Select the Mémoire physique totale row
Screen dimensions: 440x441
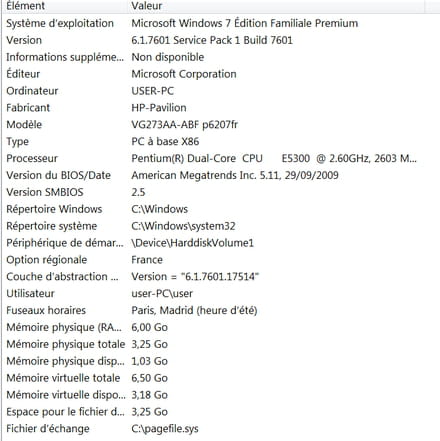pyautogui.click(x=221, y=344)
